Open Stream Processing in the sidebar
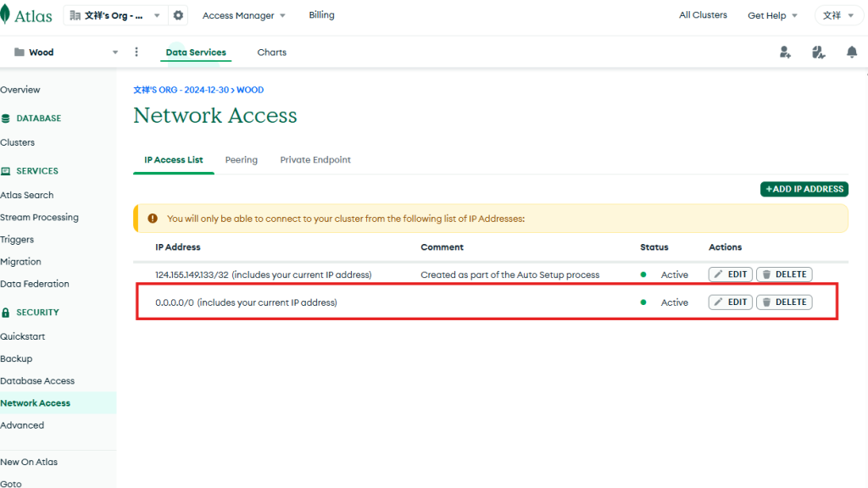Image resolution: width=868 pixels, height=488 pixels. coord(39,217)
